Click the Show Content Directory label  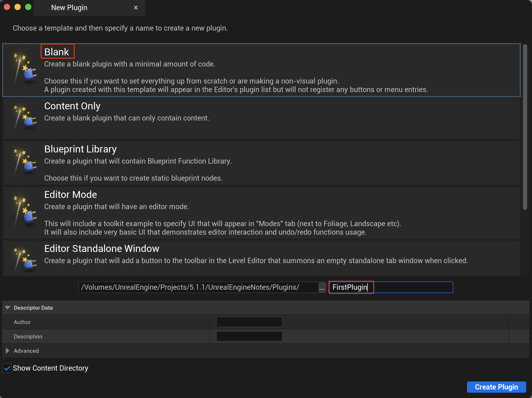pyautogui.click(x=50, y=368)
